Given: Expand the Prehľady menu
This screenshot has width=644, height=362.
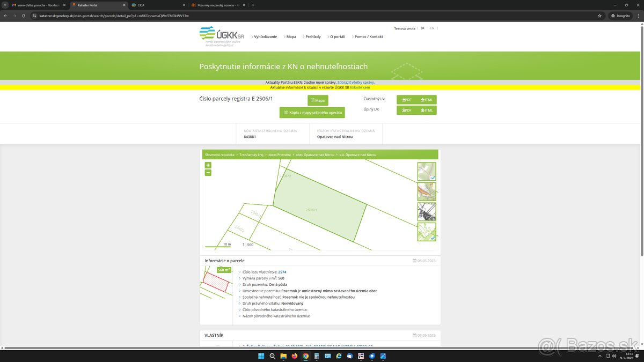Looking at the screenshot, I should coord(313,37).
